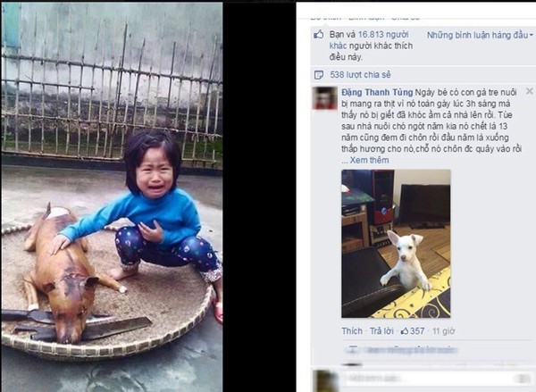Click the 11 giờ comment timestamp
This screenshot has height=392, width=536.
click(444, 330)
